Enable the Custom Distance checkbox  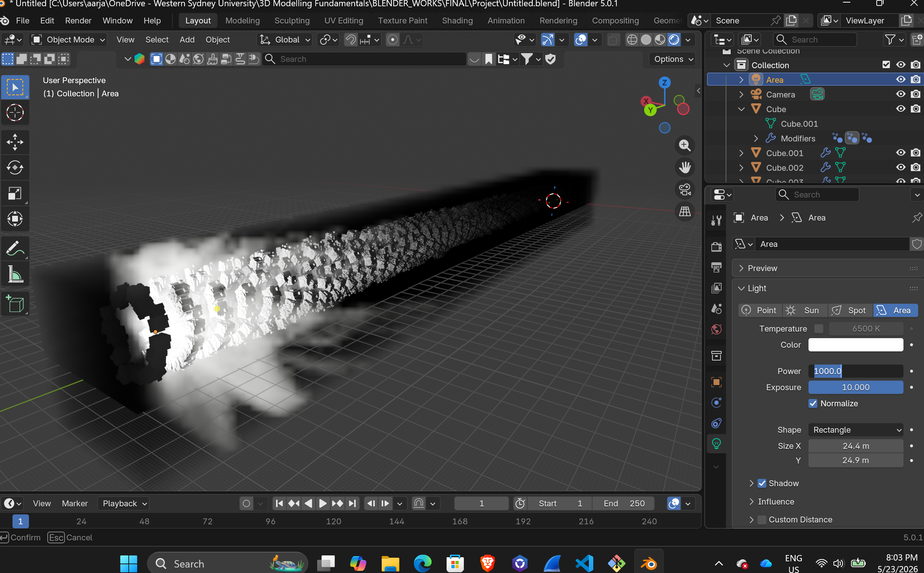762,520
